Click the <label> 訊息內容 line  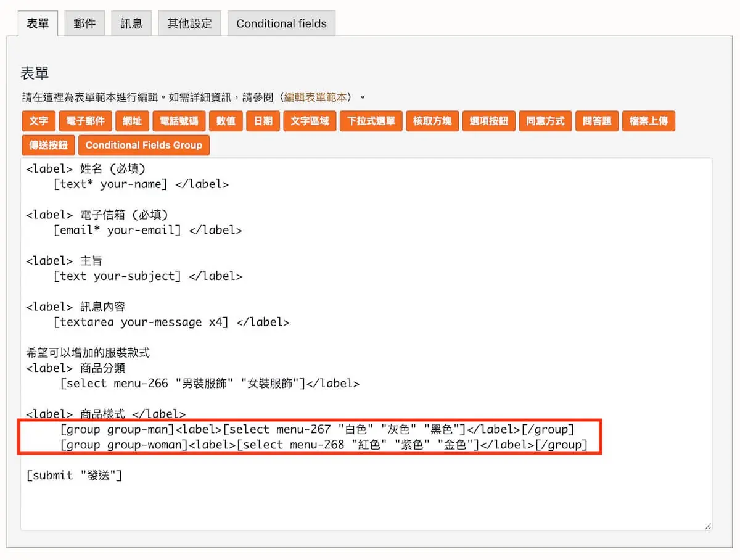76,307
